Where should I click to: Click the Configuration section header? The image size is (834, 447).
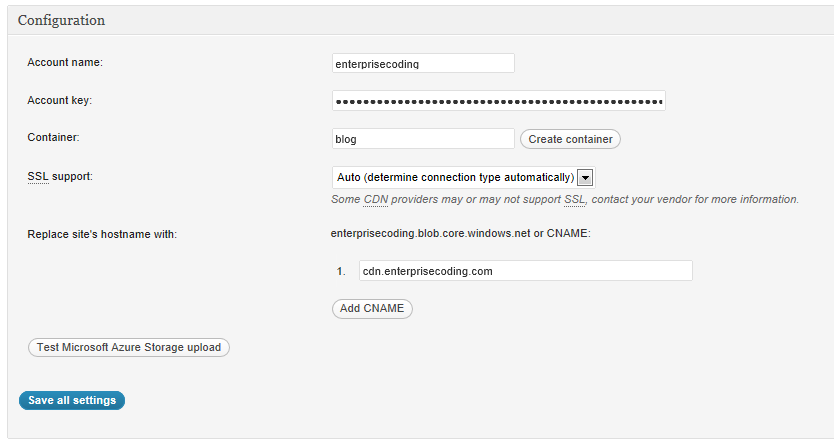(x=61, y=20)
